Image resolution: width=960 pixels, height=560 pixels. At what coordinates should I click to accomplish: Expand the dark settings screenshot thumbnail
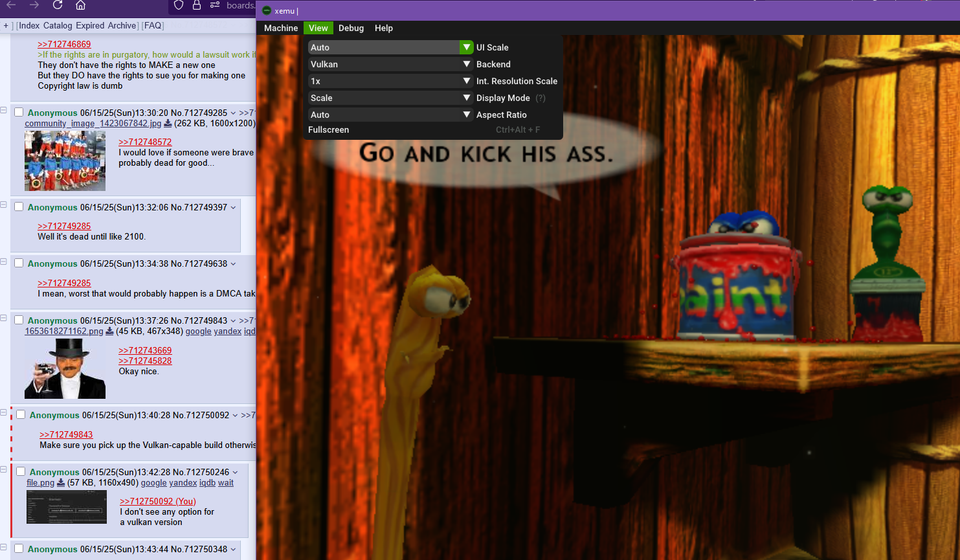[x=67, y=507]
